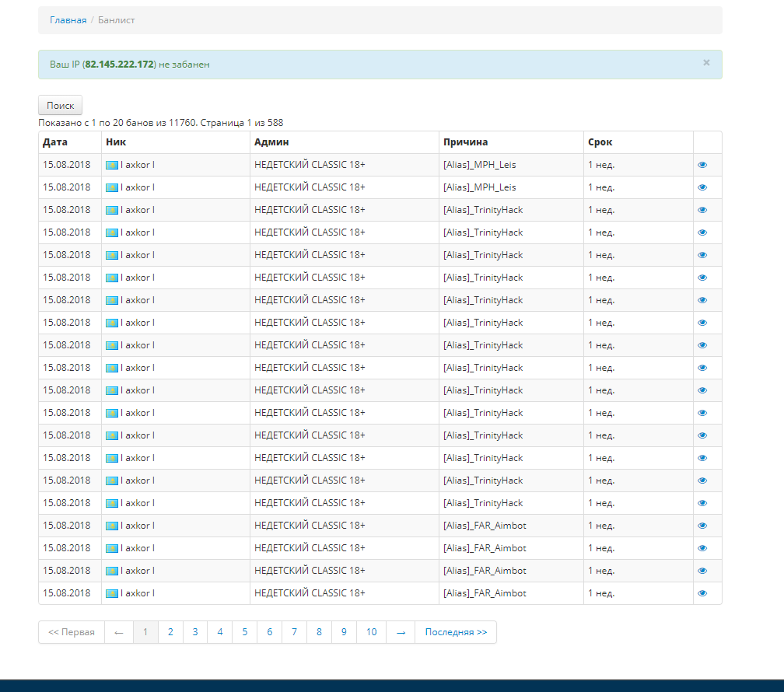Go to the Главная breadcrumb link
The height and width of the screenshot is (692, 784).
68,20
